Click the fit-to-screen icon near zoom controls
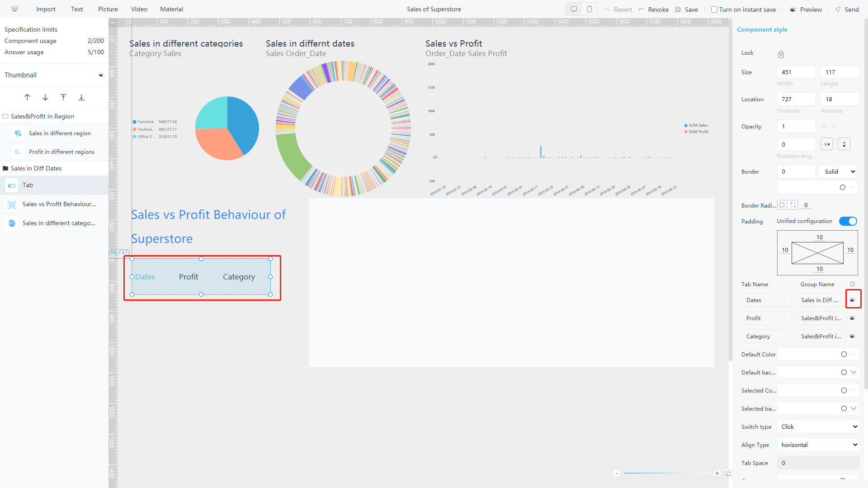The image size is (868, 488). point(728,473)
